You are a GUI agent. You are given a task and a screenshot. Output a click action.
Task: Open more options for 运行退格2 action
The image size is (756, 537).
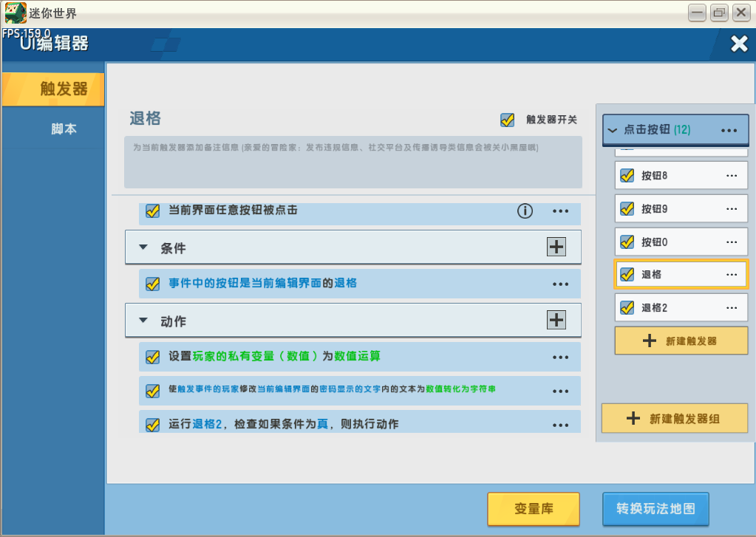560,425
